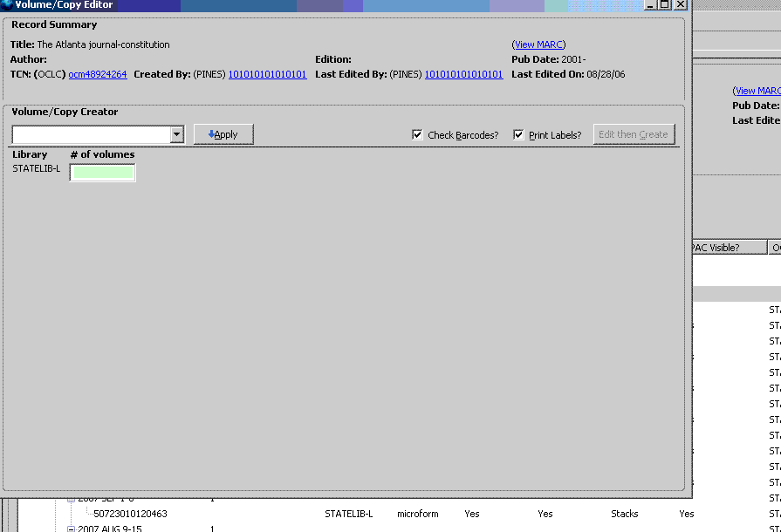
Task: Click the STATELIB-L library label
Action: 37,168
